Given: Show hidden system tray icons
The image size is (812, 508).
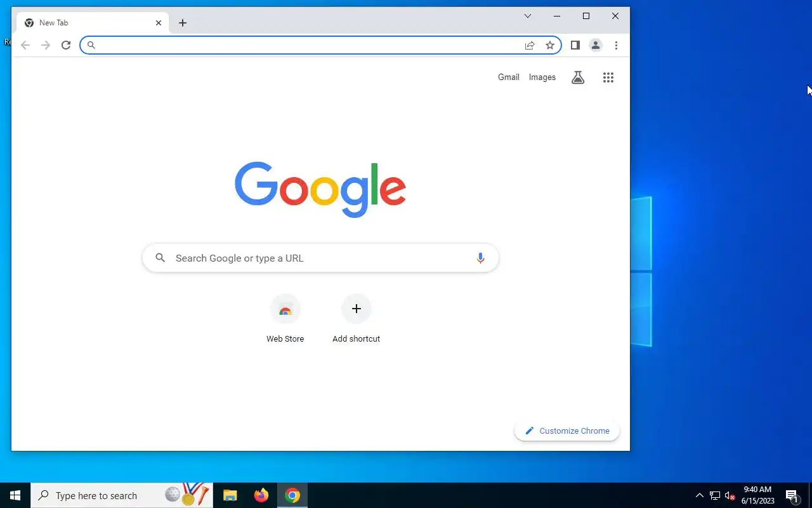Looking at the screenshot, I should pyautogui.click(x=700, y=496).
